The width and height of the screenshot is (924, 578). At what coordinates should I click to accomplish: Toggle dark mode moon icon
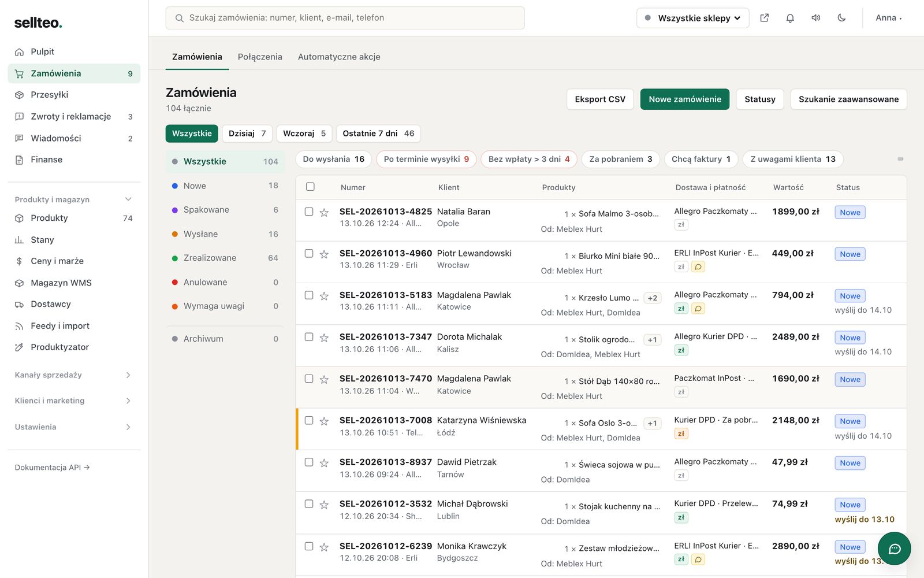point(841,18)
